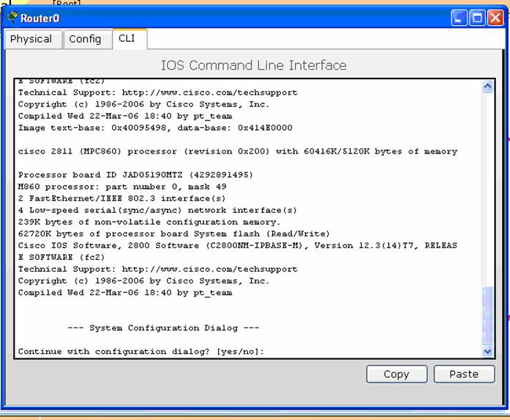Click the Router0 window icon in title bar
The image size is (510, 420).
[x=12, y=18]
